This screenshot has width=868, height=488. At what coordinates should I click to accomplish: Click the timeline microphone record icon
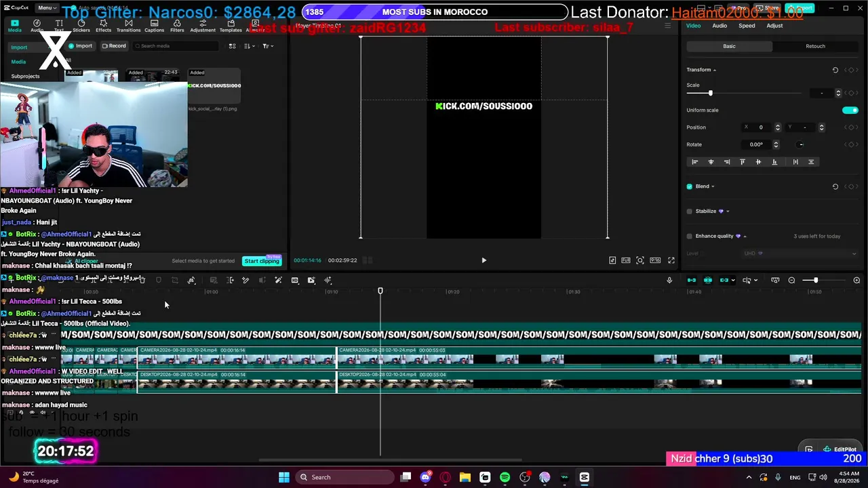click(669, 280)
